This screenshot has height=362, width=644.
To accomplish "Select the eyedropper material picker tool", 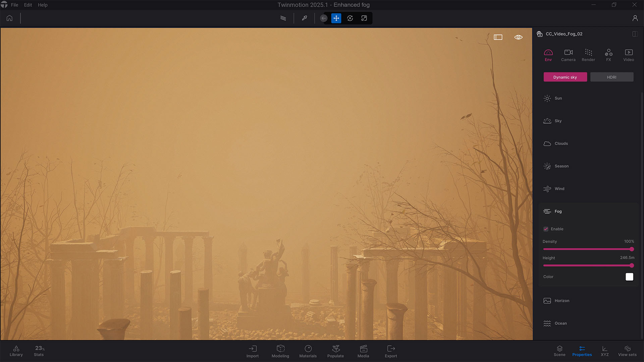I will pos(304,18).
